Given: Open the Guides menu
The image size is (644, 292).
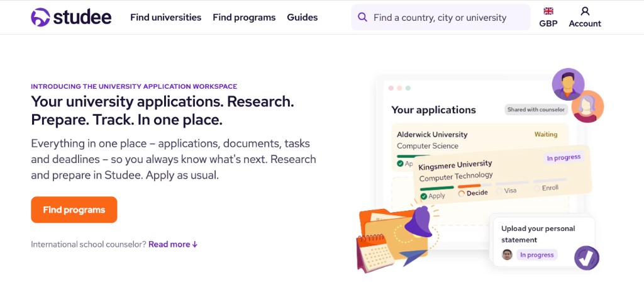Looking at the screenshot, I should pos(303,17).
